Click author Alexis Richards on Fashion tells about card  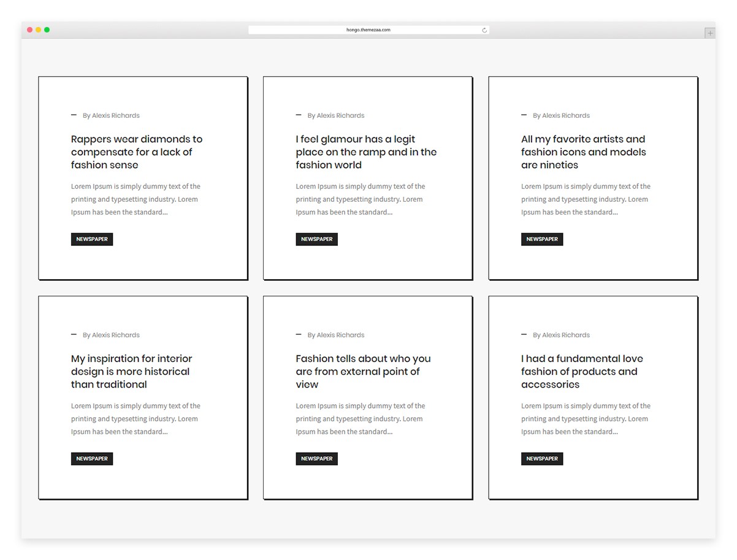coord(341,335)
